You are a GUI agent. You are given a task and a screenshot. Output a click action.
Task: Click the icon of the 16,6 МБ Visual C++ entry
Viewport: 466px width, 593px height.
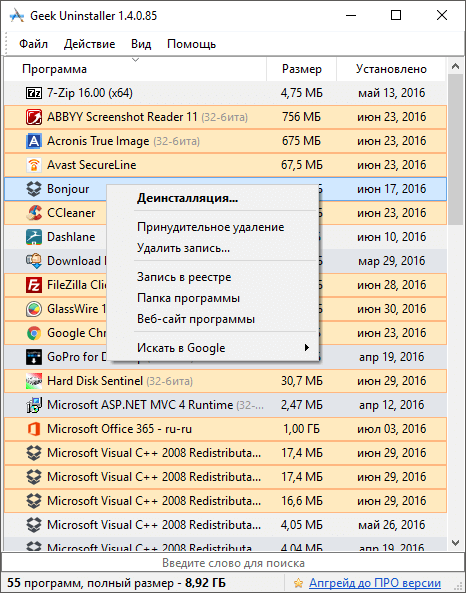(x=34, y=501)
